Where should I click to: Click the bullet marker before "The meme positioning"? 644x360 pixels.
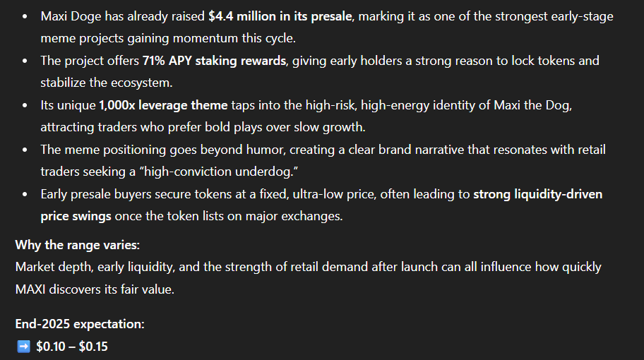[x=26, y=150]
